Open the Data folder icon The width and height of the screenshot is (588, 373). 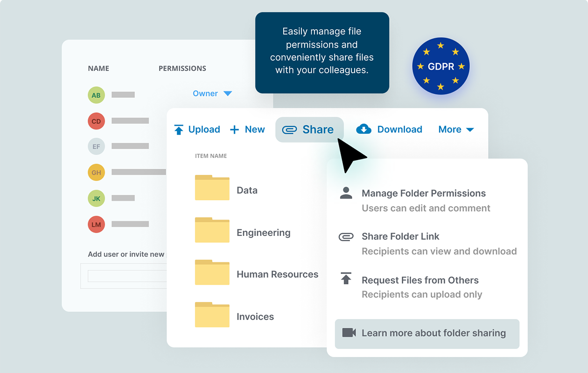click(212, 187)
